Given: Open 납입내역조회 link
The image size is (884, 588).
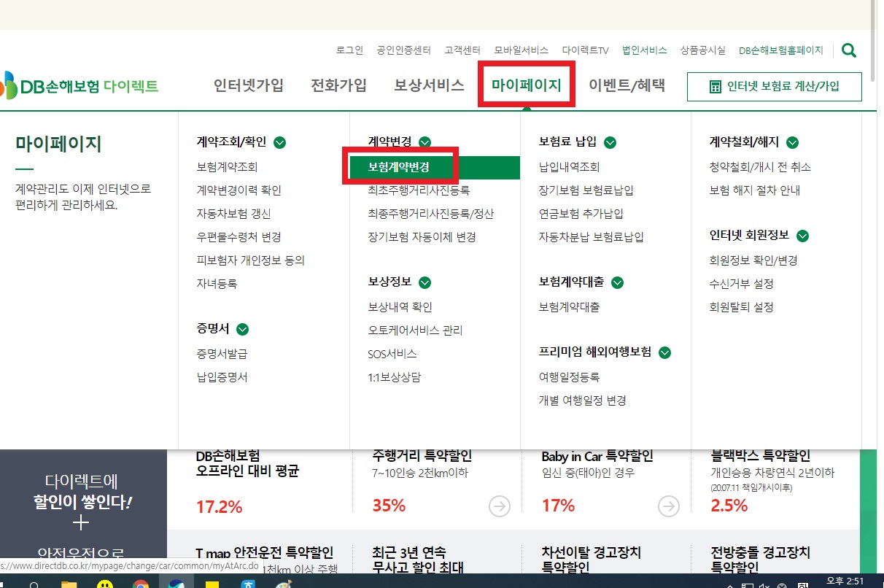Looking at the screenshot, I should tap(569, 167).
